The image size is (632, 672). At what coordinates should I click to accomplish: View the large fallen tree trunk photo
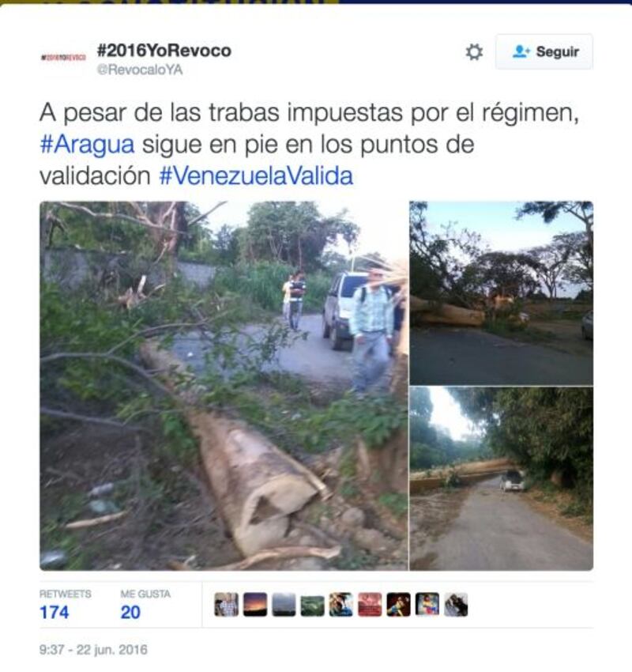click(224, 386)
